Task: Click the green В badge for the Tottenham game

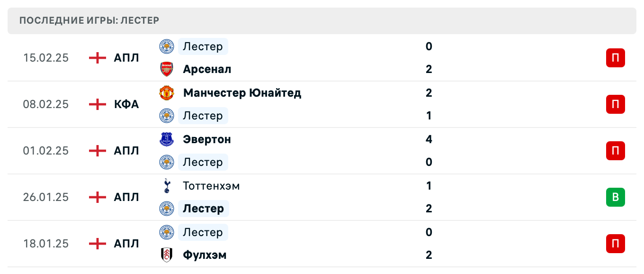Action: pos(615,197)
